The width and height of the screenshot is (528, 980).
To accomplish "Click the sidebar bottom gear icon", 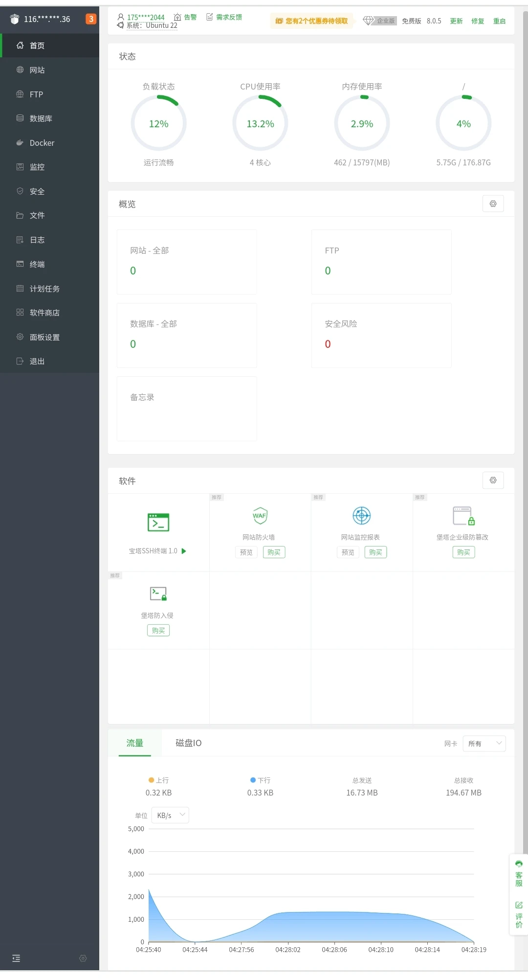I will 83,958.
